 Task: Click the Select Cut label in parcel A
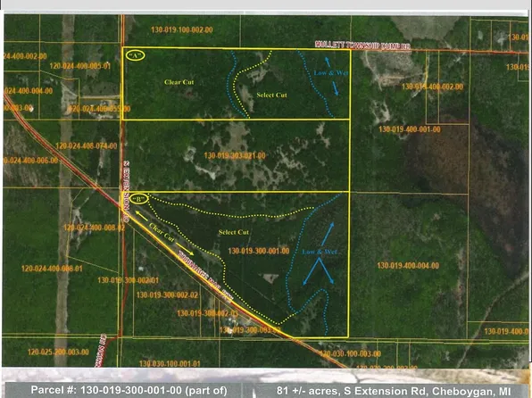(271, 95)
